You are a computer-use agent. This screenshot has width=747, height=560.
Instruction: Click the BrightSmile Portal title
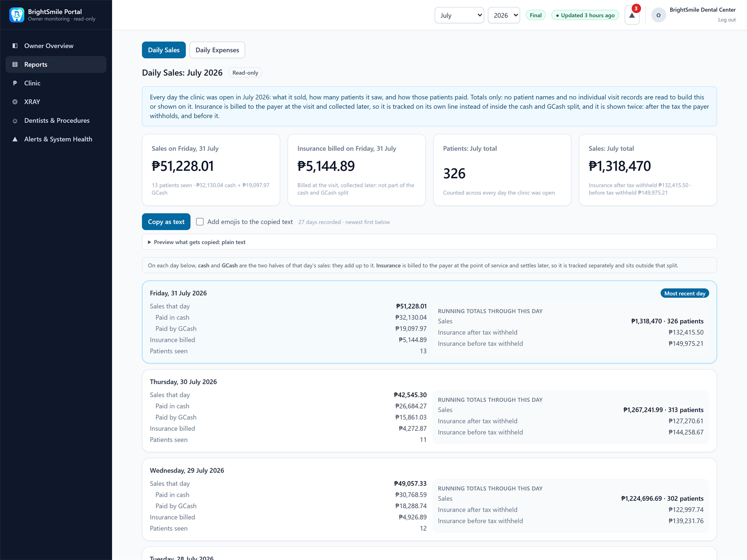pos(55,12)
